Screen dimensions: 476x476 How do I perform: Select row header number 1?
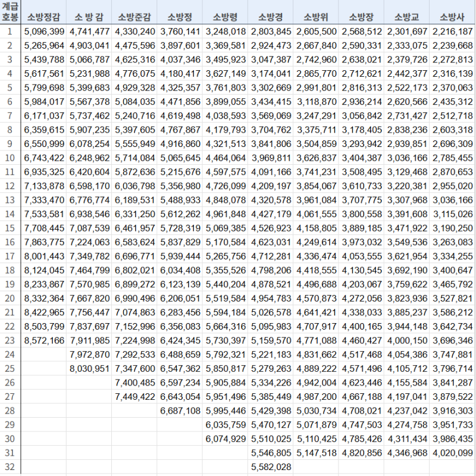pyautogui.click(x=10, y=32)
